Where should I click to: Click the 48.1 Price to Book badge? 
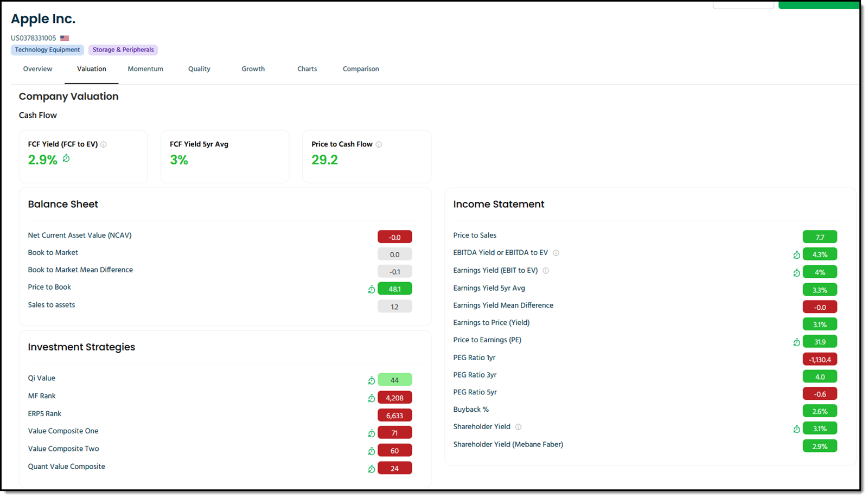tap(395, 289)
